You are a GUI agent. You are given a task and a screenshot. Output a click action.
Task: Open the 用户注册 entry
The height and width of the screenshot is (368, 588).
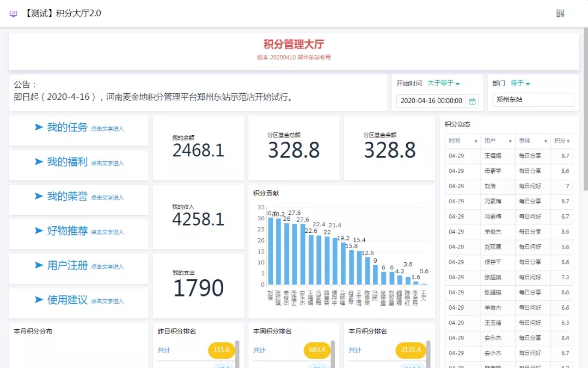[68, 266]
